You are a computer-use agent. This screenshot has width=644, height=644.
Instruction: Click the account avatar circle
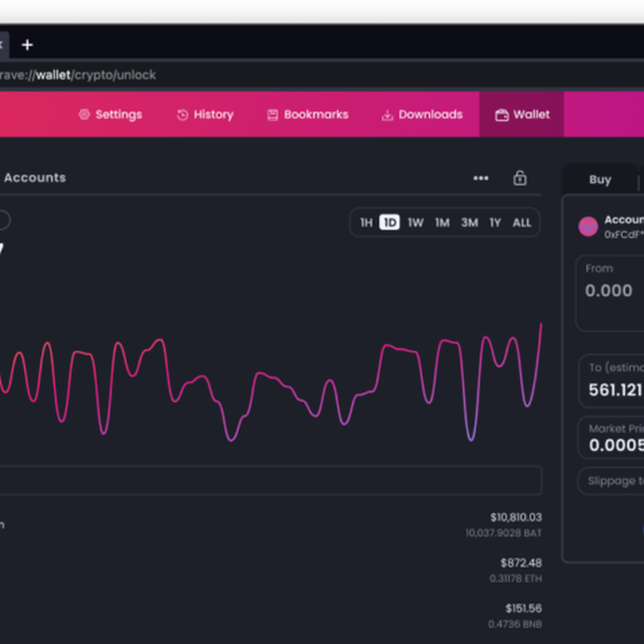pyautogui.click(x=588, y=226)
